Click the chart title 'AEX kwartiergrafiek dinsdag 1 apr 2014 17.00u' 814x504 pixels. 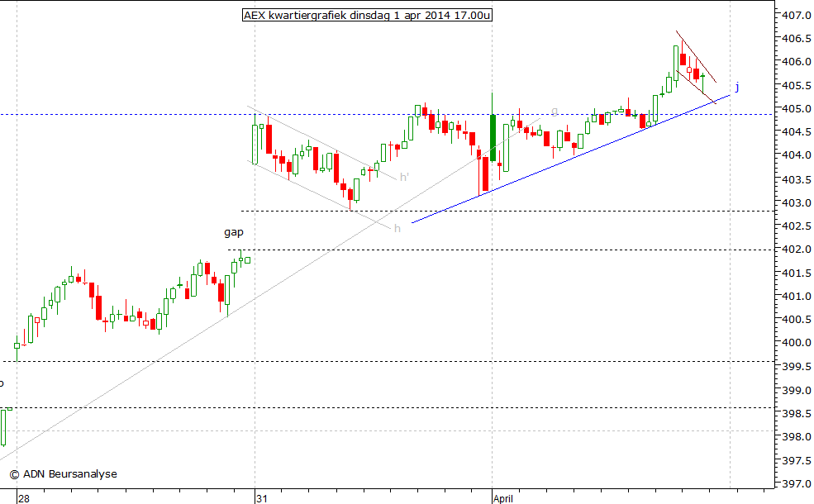pos(367,16)
